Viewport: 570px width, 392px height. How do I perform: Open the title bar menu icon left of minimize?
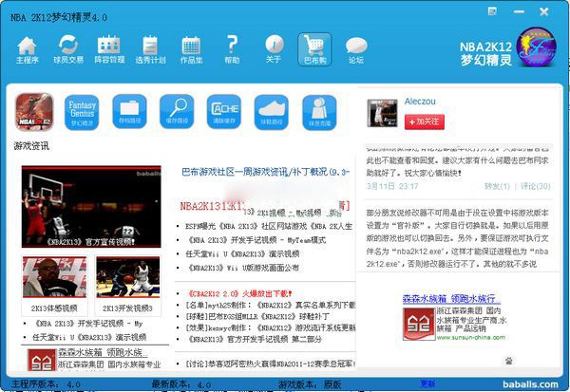pos(492,11)
